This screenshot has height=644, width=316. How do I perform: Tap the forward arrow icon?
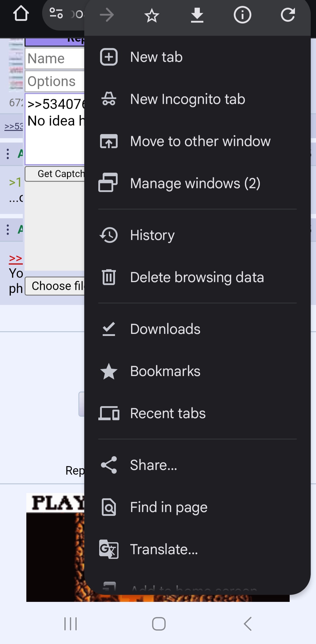(x=107, y=15)
